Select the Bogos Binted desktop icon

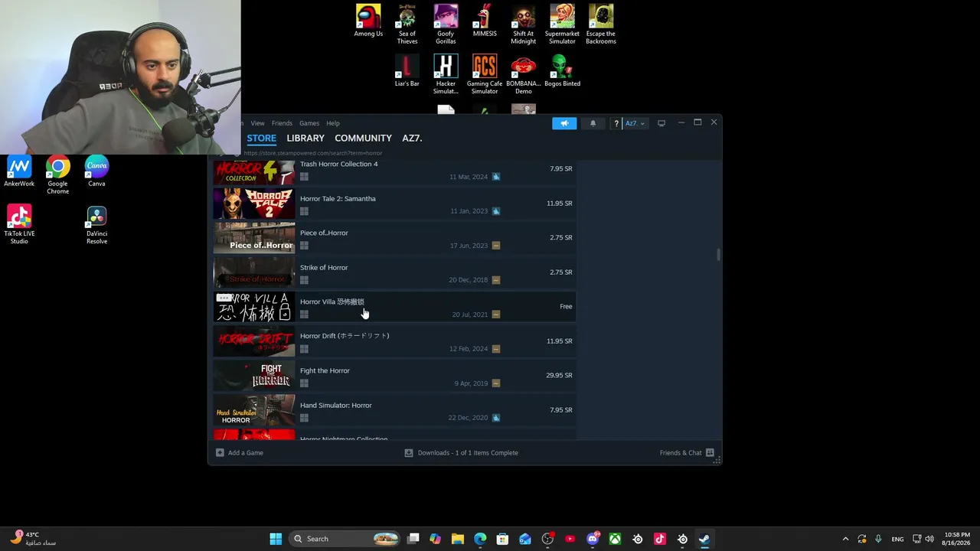pos(562,70)
